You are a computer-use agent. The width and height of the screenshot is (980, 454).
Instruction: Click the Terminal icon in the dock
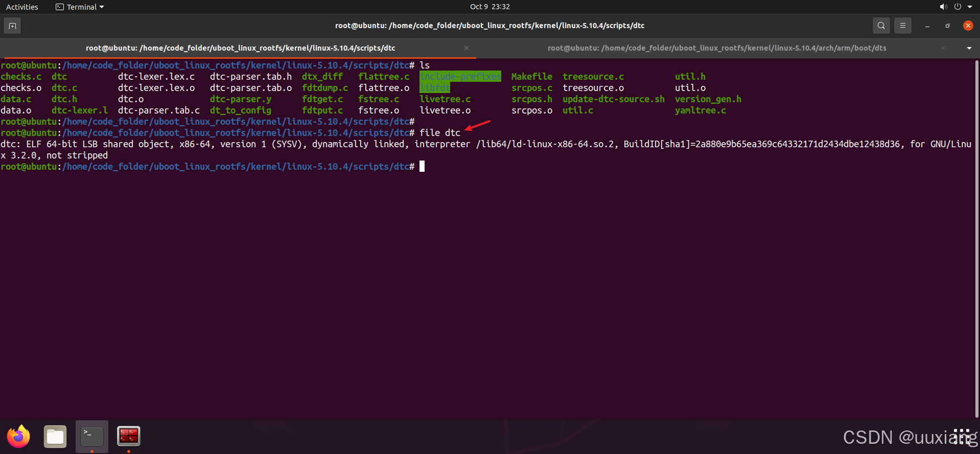[92, 437]
